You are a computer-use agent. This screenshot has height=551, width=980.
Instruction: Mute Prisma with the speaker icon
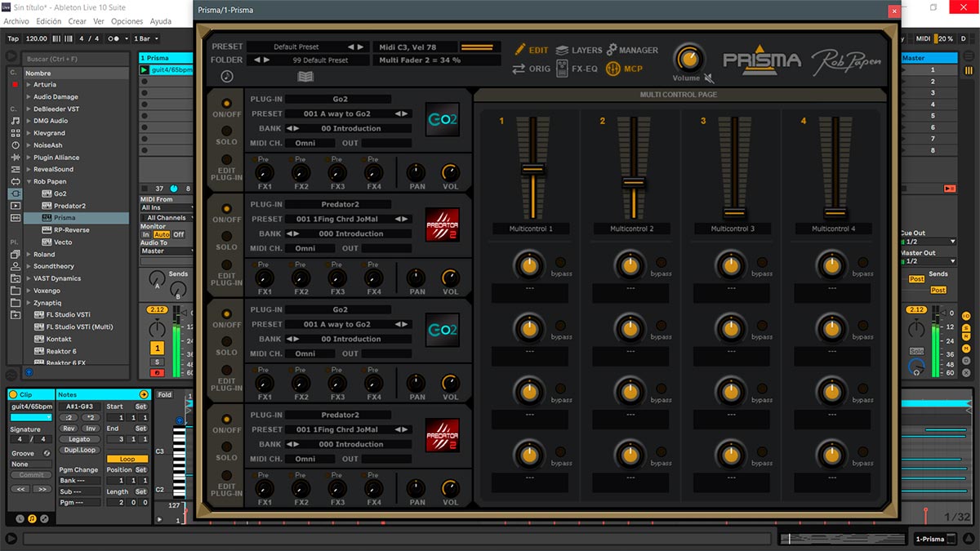point(709,78)
